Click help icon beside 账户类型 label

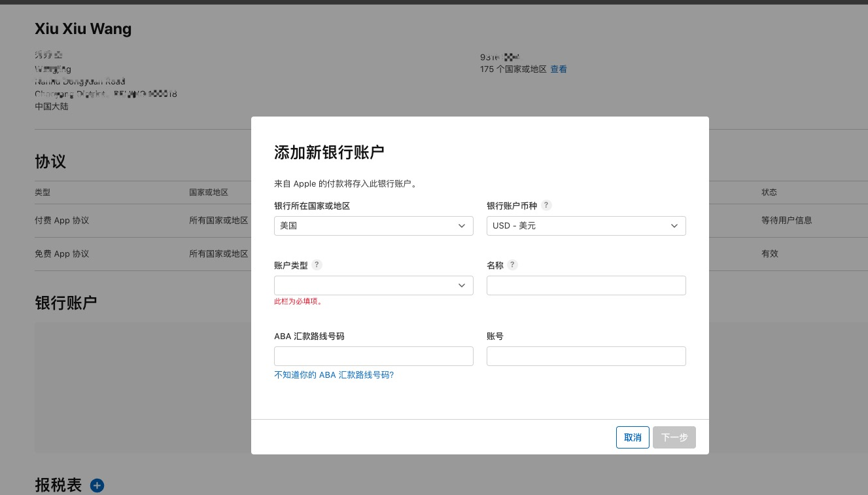(317, 265)
